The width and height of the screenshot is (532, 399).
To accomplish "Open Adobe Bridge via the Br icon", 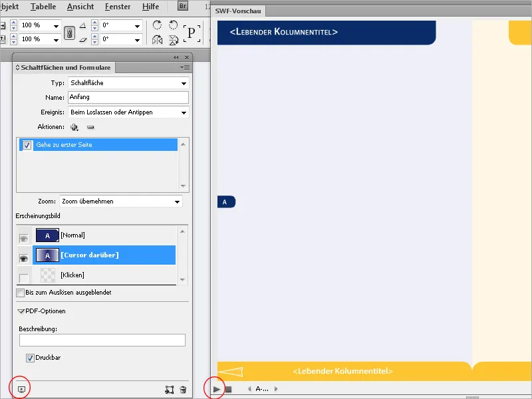I will point(182,6).
